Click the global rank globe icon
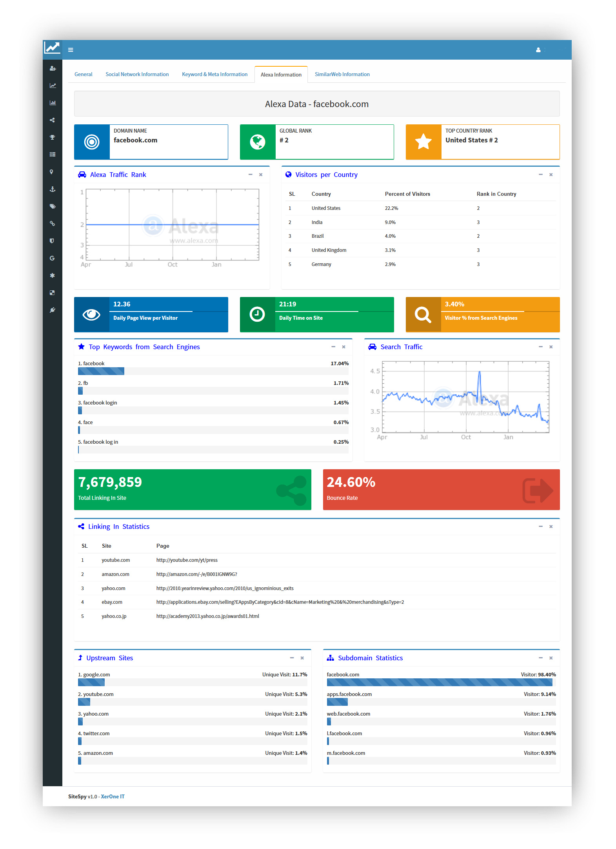Screen dimensions: 616x849 (258, 142)
